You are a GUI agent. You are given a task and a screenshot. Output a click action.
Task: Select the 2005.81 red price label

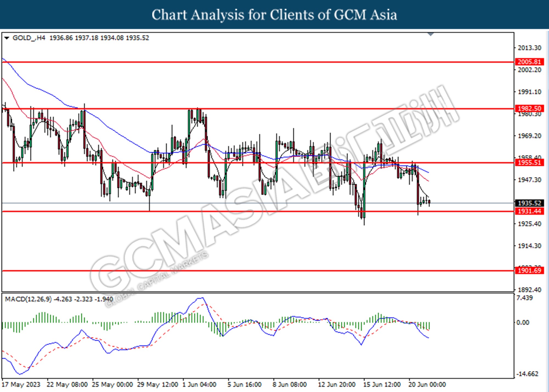[x=529, y=62]
